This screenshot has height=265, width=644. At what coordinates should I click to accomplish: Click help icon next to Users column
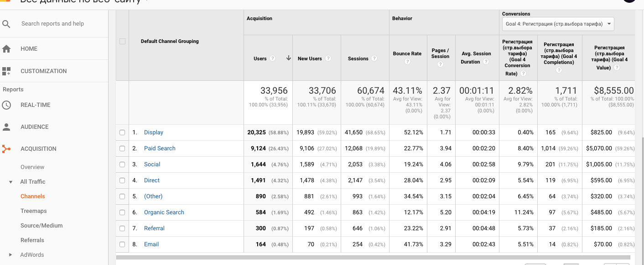point(272,58)
